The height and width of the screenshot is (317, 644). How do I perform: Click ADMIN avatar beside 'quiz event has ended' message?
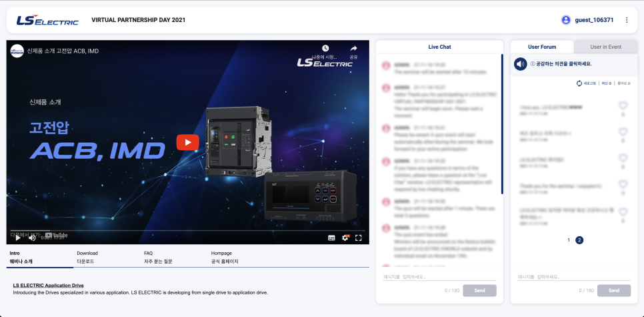(385, 228)
